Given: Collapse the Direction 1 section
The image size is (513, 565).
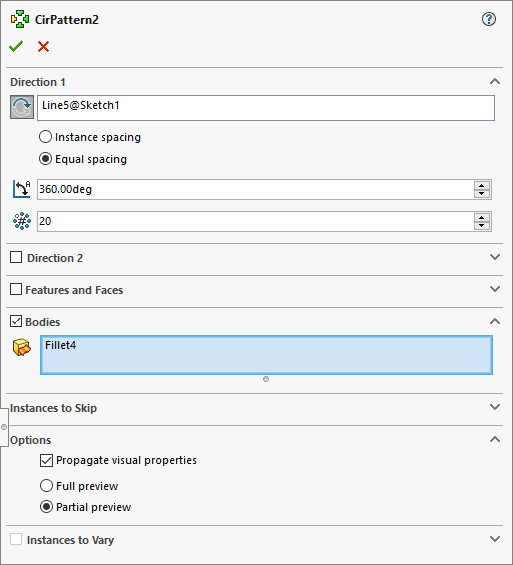Looking at the screenshot, I should click(x=495, y=81).
